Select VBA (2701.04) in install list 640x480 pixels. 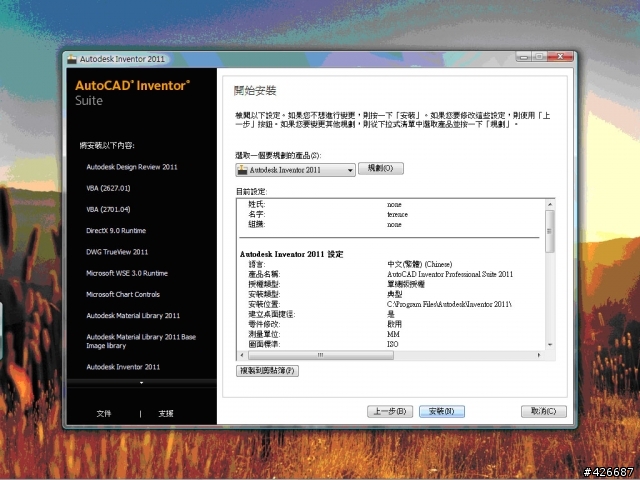click(x=108, y=209)
